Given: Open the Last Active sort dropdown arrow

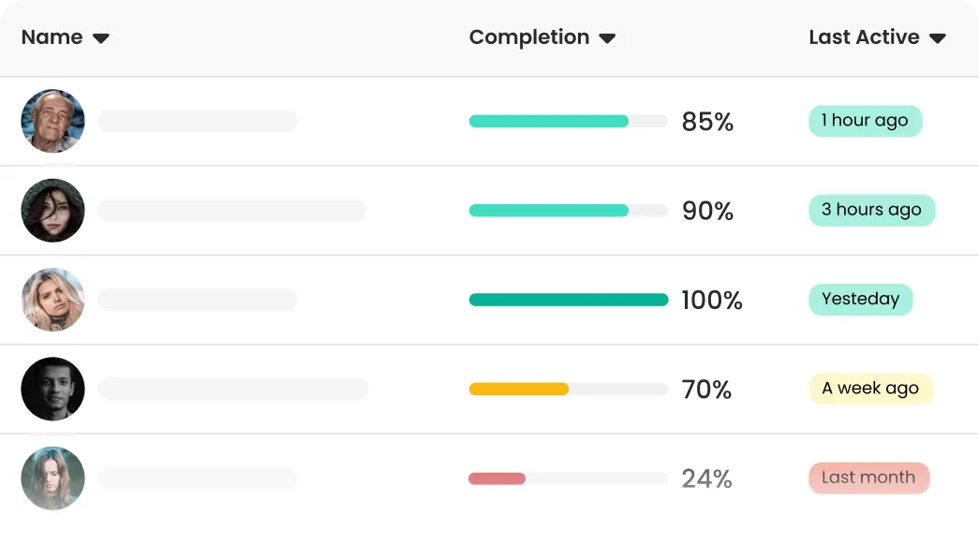Looking at the screenshot, I should (938, 38).
